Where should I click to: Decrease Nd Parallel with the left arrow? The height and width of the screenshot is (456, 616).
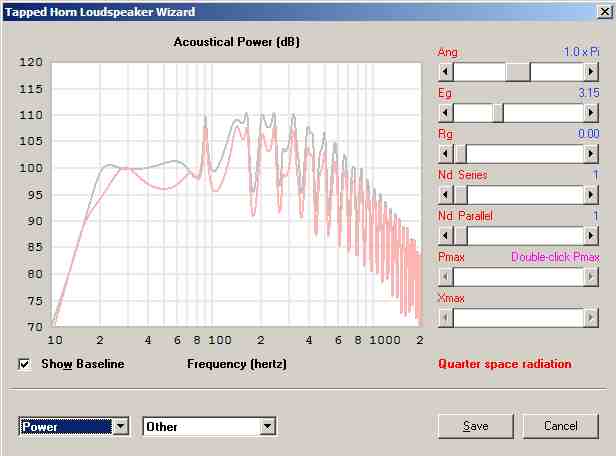click(446, 236)
